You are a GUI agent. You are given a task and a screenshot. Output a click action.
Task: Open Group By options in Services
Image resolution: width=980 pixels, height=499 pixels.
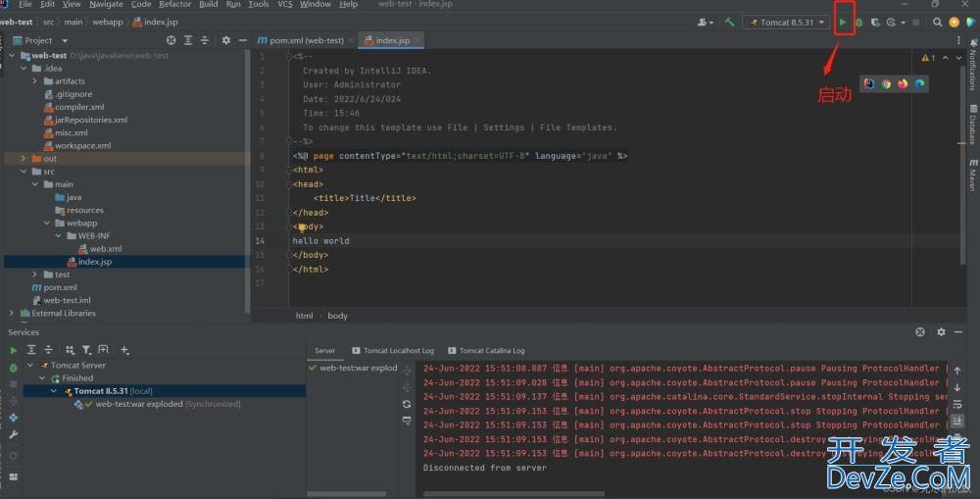70,350
